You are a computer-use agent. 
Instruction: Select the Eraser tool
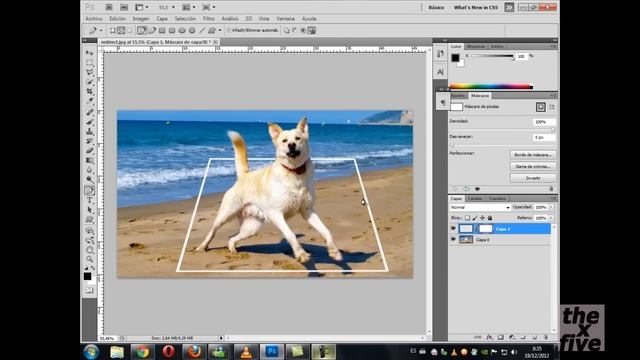coord(89,151)
